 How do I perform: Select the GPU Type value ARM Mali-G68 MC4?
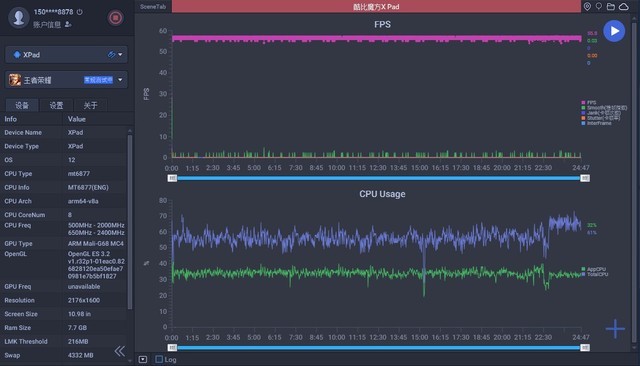96,243
